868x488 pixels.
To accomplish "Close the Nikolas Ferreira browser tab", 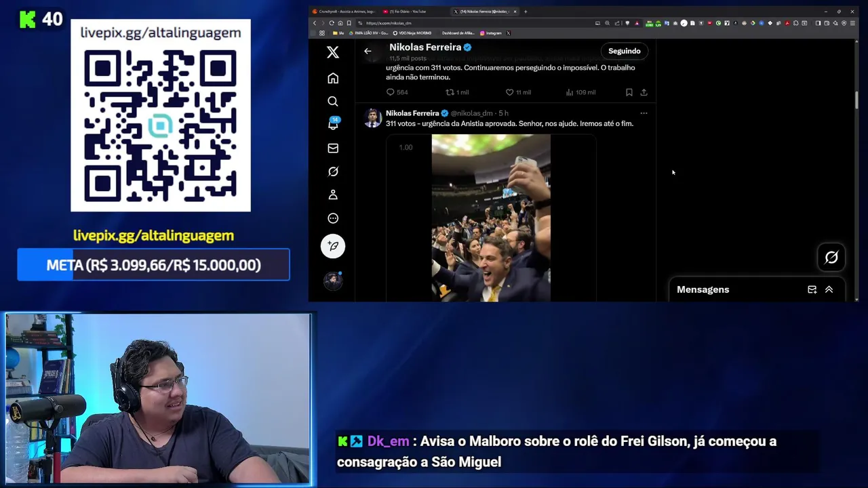I will [x=515, y=12].
